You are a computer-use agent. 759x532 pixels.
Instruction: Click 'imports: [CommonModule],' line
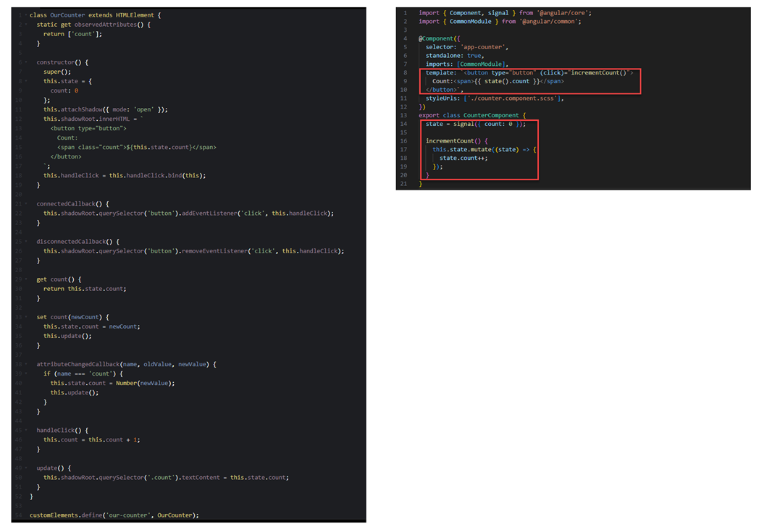[x=466, y=64]
